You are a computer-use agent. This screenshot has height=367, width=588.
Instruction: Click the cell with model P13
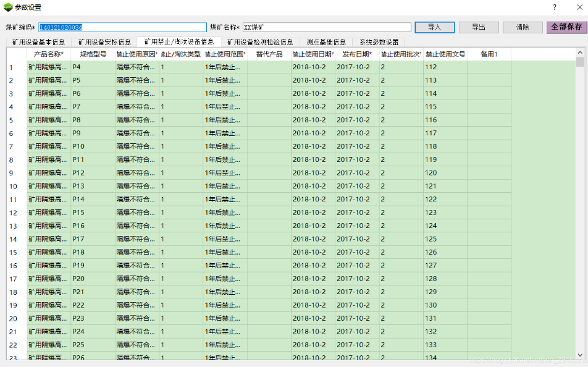click(x=93, y=186)
